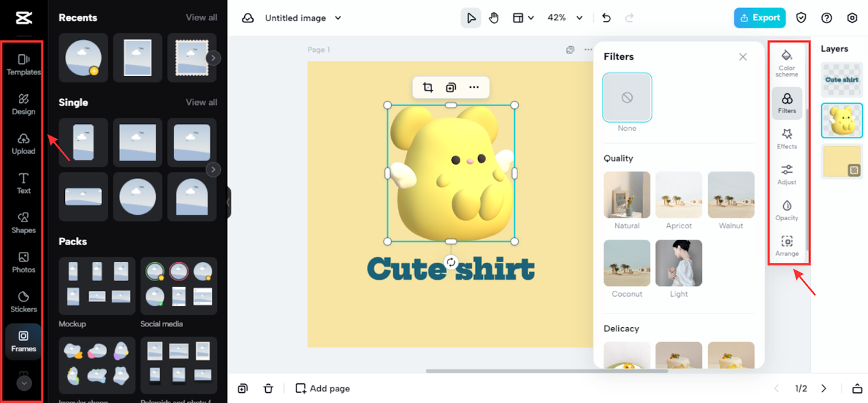Open the Upload sidebar panel
Image resolution: width=868 pixels, height=403 pixels.
(x=24, y=144)
